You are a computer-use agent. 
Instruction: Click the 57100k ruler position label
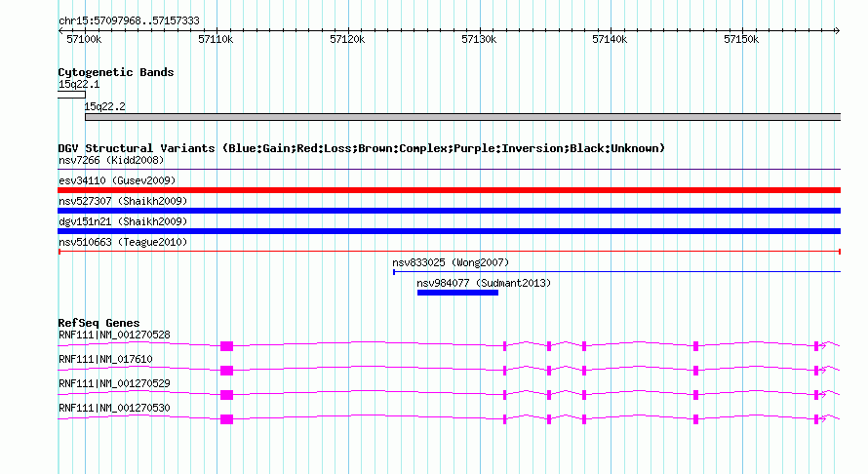click(84, 39)
